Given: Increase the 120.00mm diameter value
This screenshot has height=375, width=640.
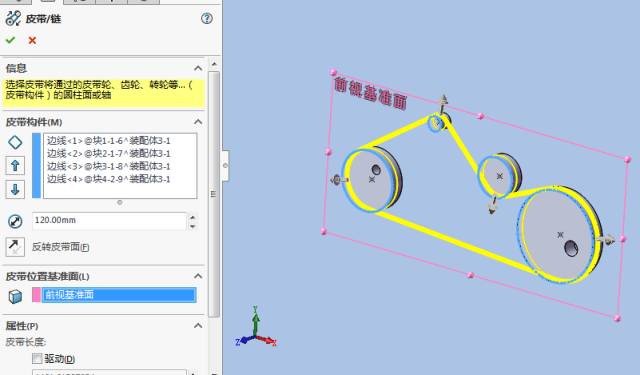Looking at the screenshot, I should 193,217.
